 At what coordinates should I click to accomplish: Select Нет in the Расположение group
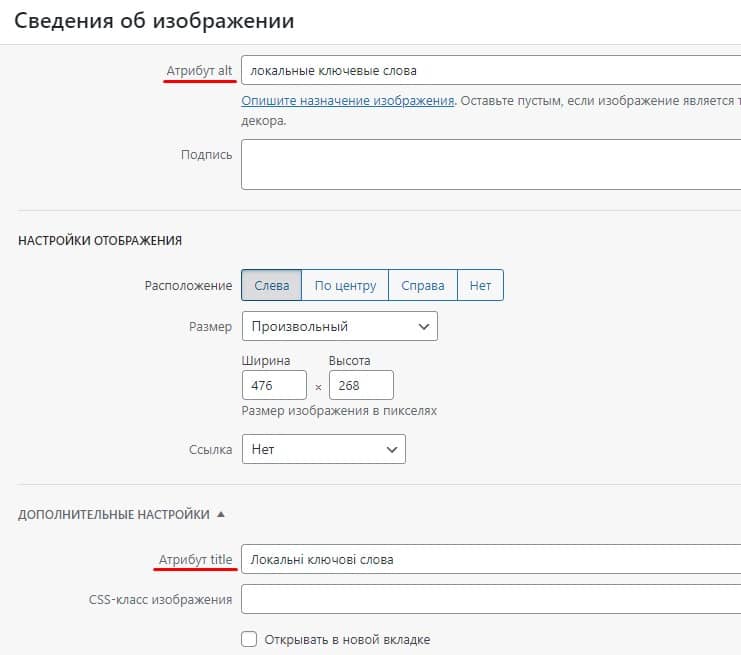pyautogui.click(x=480, y=285)
